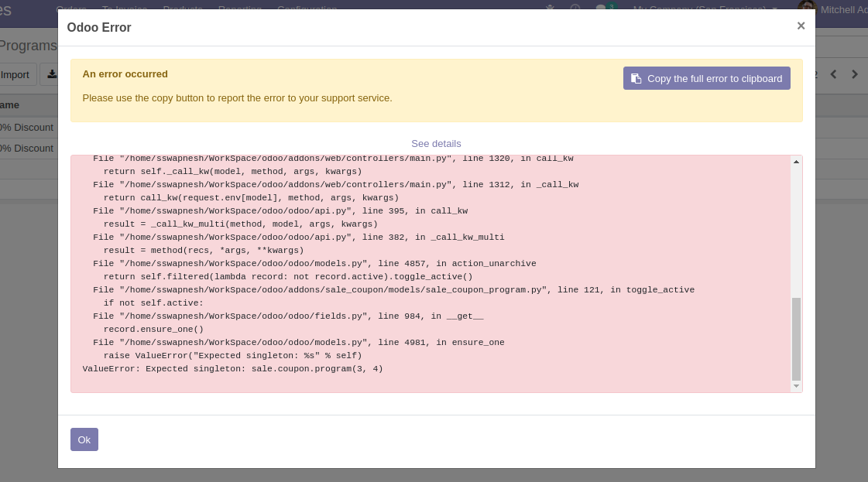Click the api.py 'line 395, in call_kw' line
Image resolution: width=868 pixels, height=482 pixels.
280,211
